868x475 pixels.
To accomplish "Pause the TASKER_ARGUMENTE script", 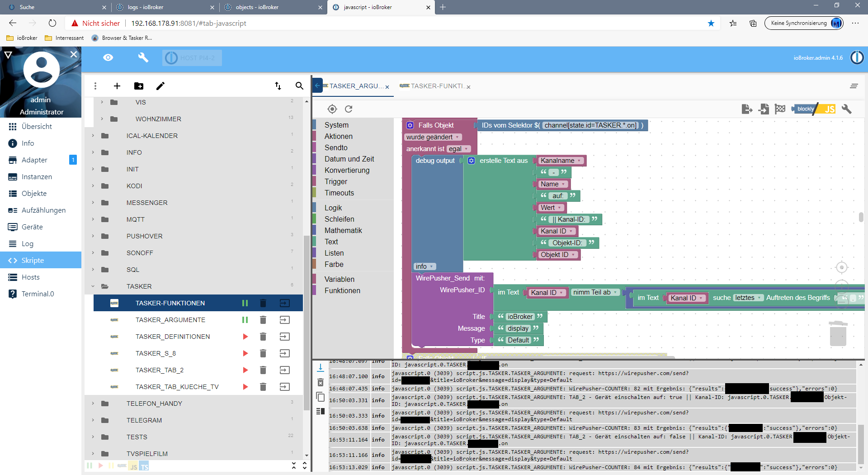I will 245,320.
